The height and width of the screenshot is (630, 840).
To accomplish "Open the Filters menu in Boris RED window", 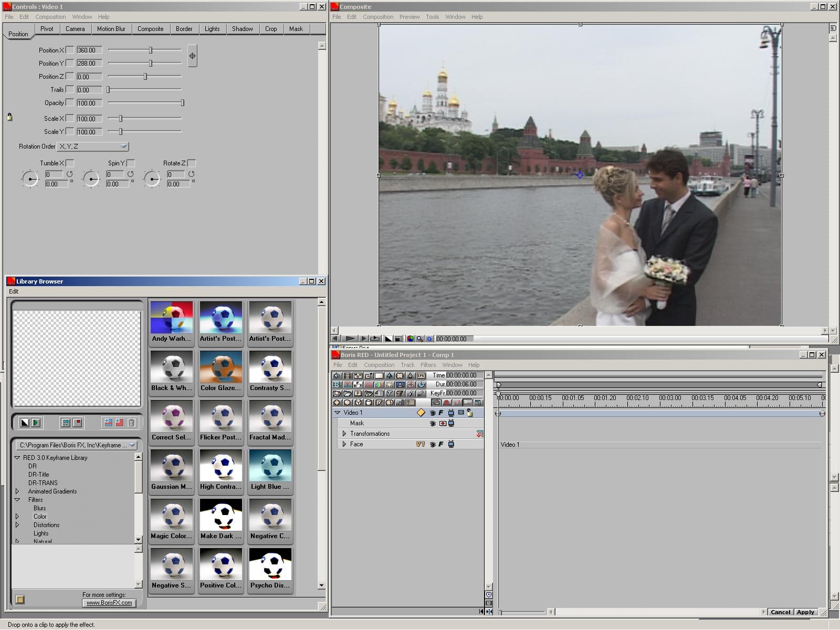I will point(428,365).
